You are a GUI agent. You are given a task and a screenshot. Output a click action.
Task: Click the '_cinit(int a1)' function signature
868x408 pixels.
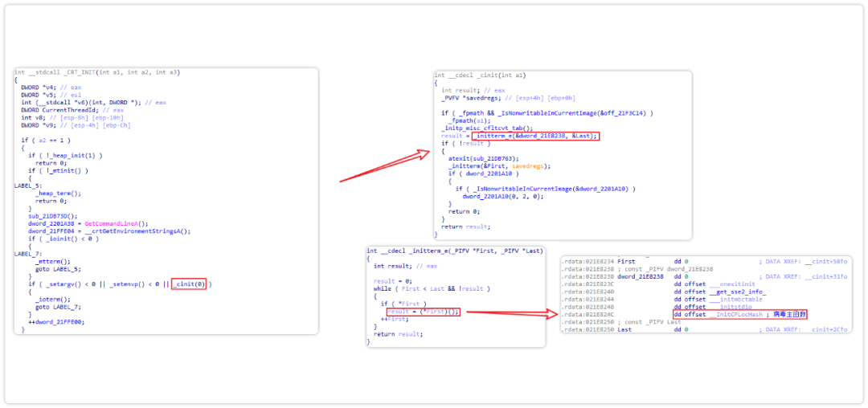481,75
